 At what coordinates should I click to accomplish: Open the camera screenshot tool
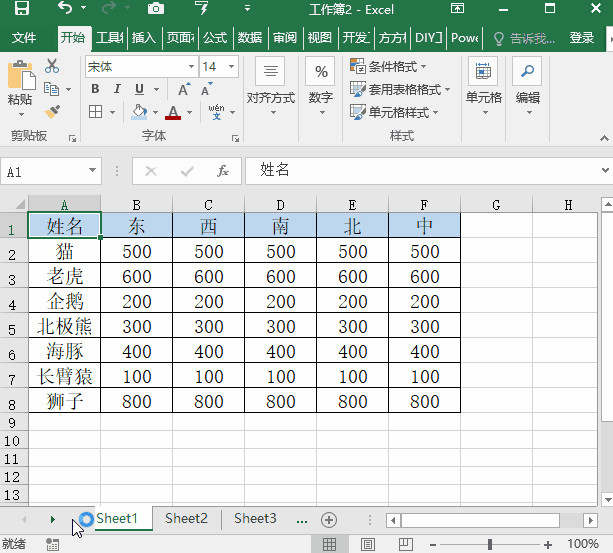[155, 10]
